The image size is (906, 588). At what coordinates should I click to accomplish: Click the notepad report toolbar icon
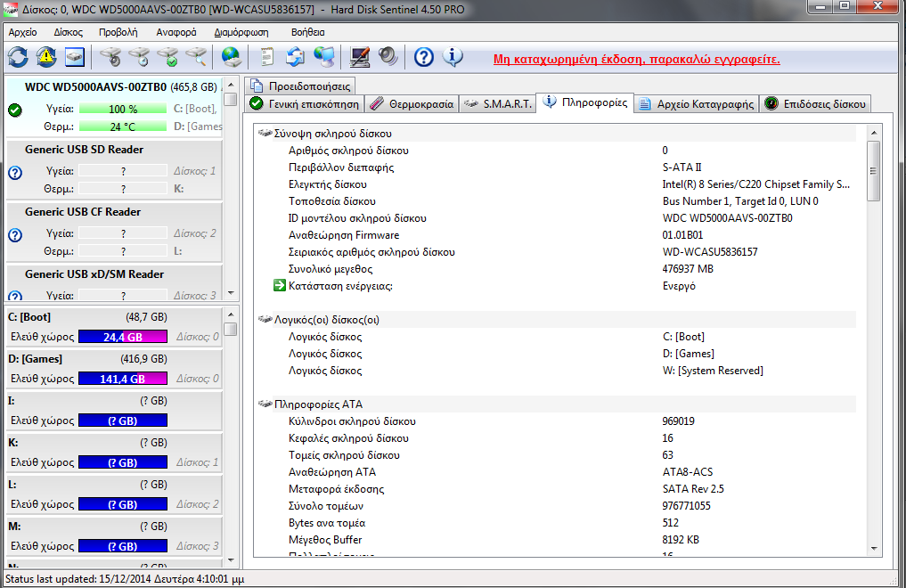click(266, 57)
